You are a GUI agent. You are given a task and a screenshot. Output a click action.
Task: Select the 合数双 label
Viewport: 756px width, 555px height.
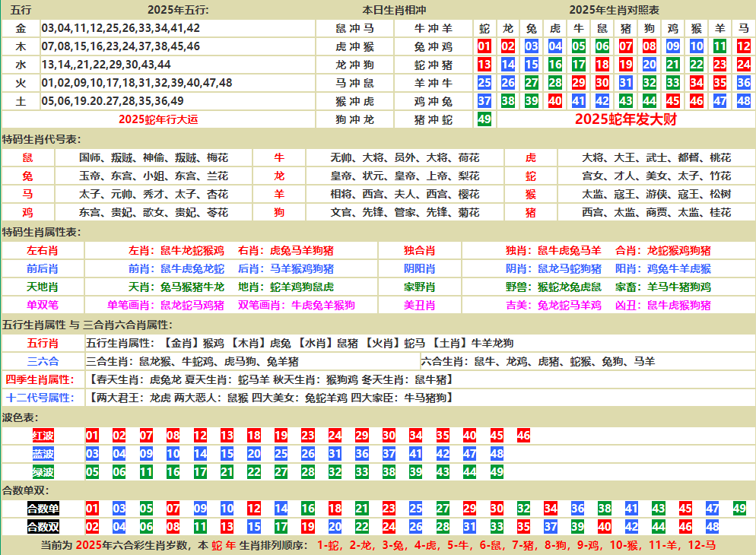[x=43, y=526]
